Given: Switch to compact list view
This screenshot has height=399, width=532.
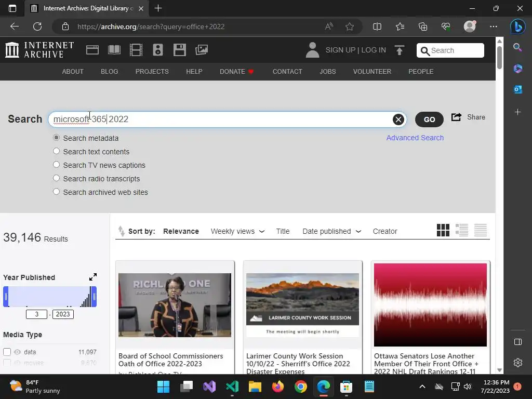Looking at the screenshot, I should [481, 230].
